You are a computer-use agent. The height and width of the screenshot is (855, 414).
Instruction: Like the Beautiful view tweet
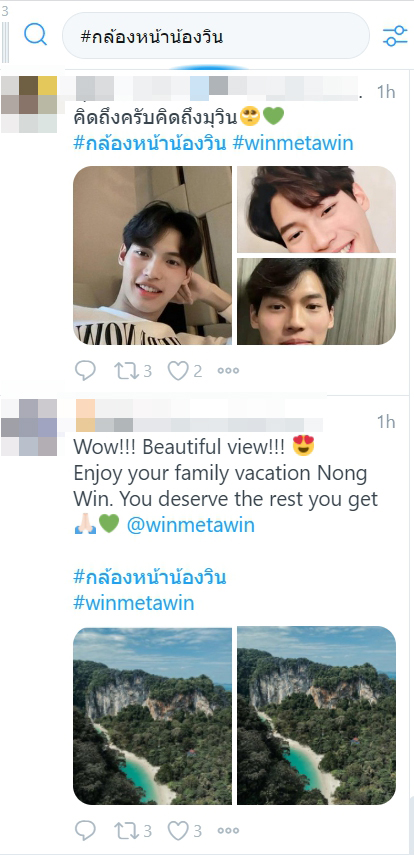[184, 831]
